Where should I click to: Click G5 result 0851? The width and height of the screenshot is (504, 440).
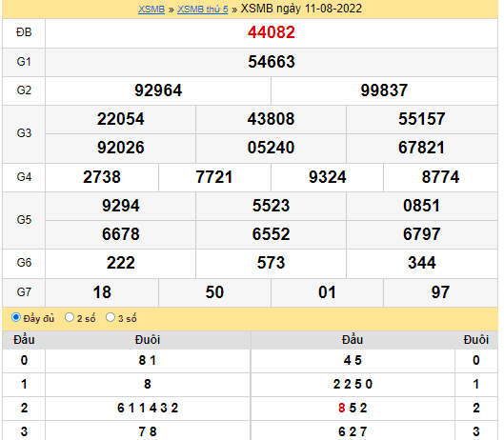[422, 206]
